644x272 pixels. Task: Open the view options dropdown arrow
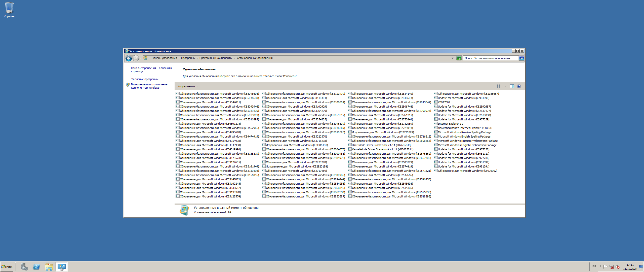505,86
